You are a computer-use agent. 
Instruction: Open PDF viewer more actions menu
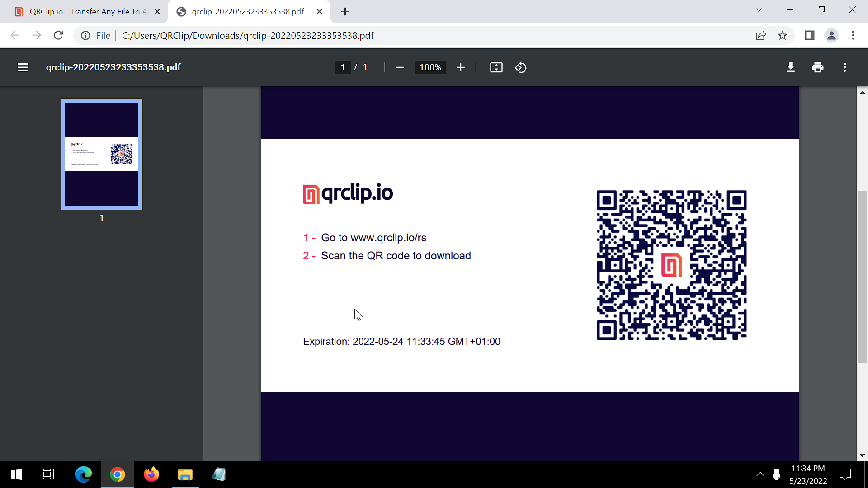pyautogui.click(x=845, y=67)
